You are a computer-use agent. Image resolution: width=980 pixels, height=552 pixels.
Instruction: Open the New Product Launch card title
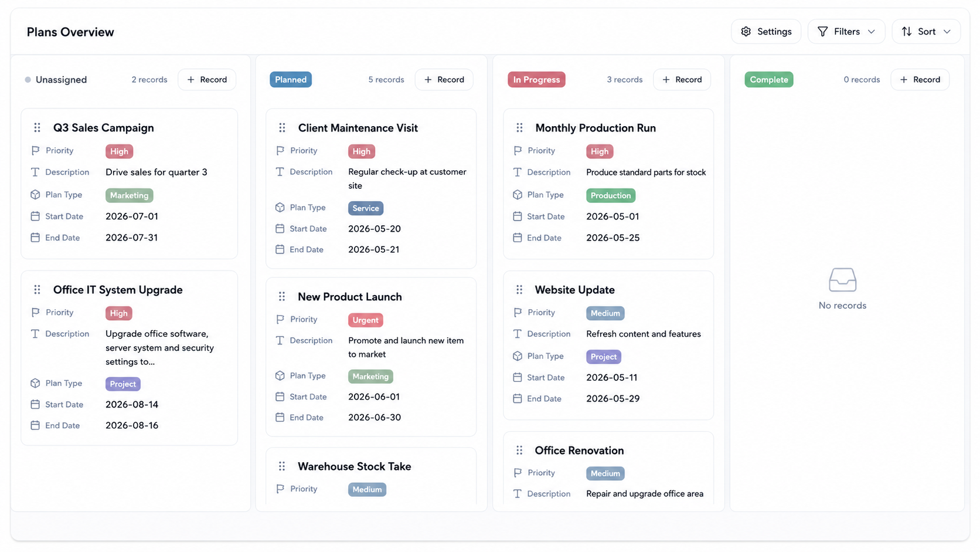(350, 297)
